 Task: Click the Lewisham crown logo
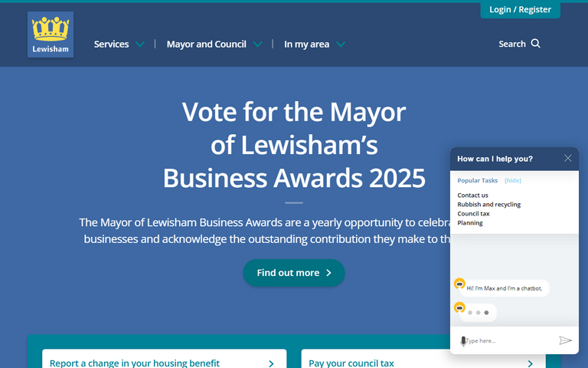51,34
